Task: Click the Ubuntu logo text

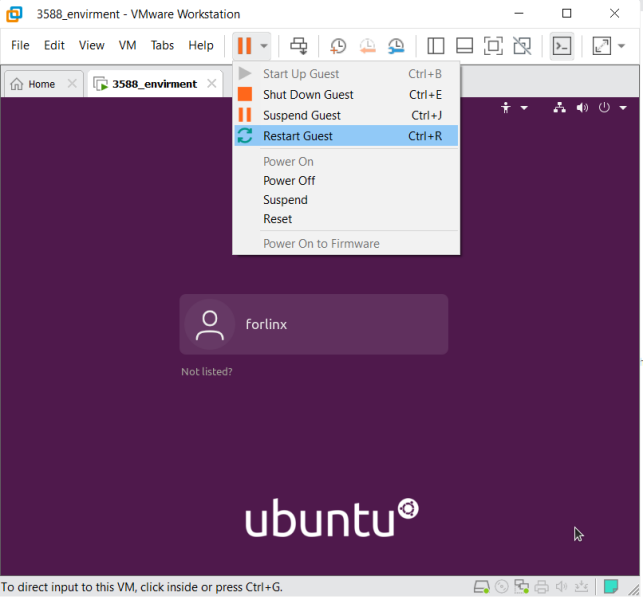Action: [x=332, y=518]
